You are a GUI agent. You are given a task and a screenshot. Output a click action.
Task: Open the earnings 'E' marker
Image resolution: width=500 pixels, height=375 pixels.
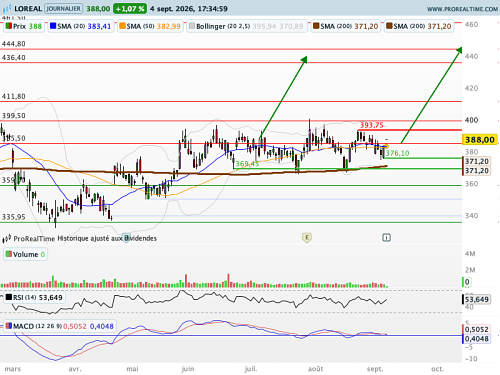pos(307,238)
